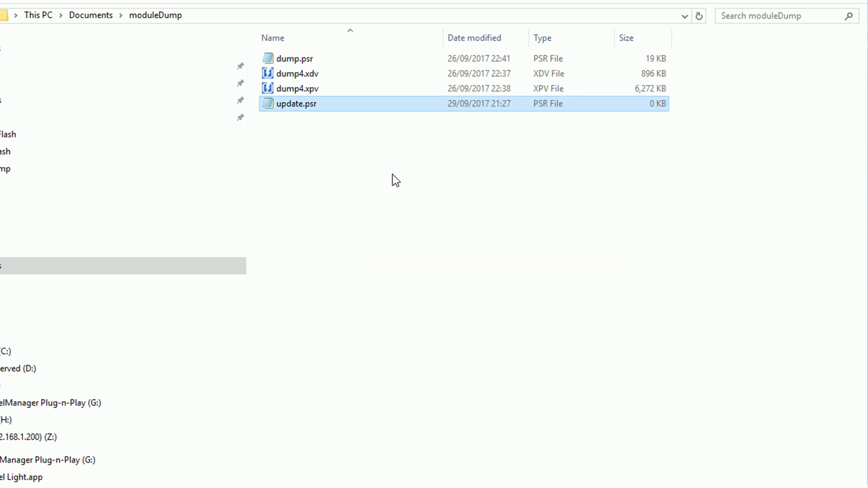Image resolution: width=868 pixels, height=488 pixels.
Task: Select the (Z:) network drive entry
Action: (28, 437)
